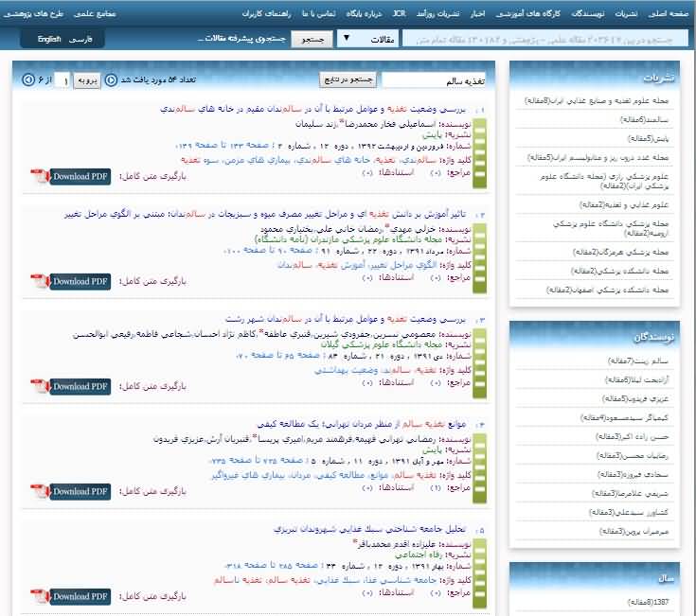
Task: Open نویسندگان menu item in top navigation
Action: pos(588,14)
